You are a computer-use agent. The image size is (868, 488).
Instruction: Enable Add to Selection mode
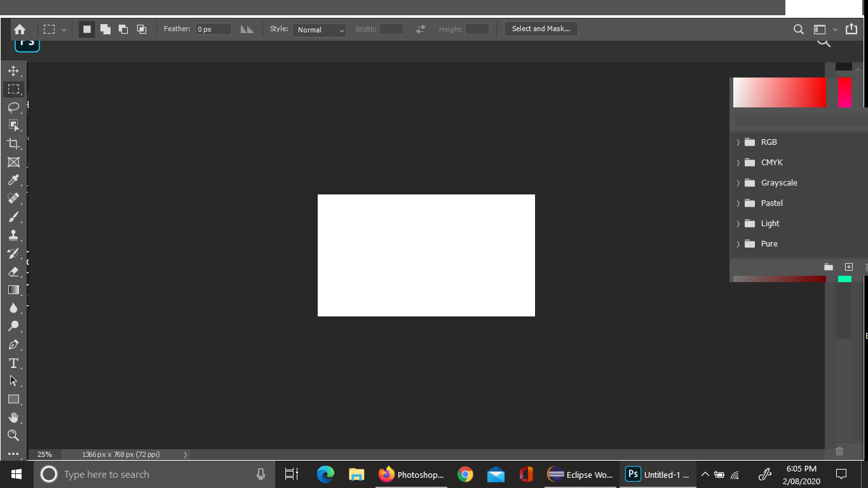[105, 29]
